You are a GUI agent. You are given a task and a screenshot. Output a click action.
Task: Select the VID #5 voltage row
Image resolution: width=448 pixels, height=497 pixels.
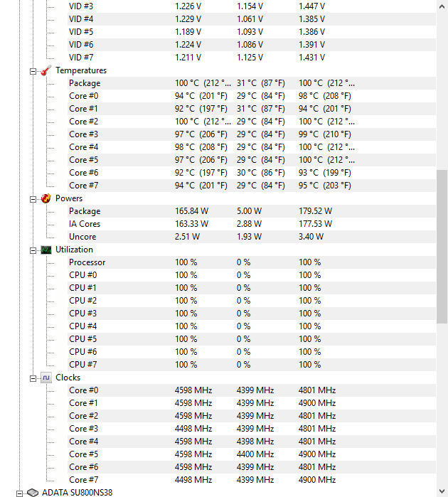pos(252,32)
